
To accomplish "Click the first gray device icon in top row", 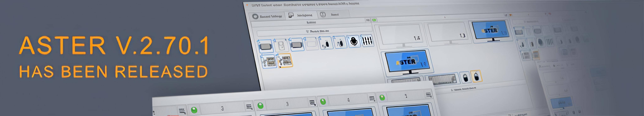I will 266,46.
